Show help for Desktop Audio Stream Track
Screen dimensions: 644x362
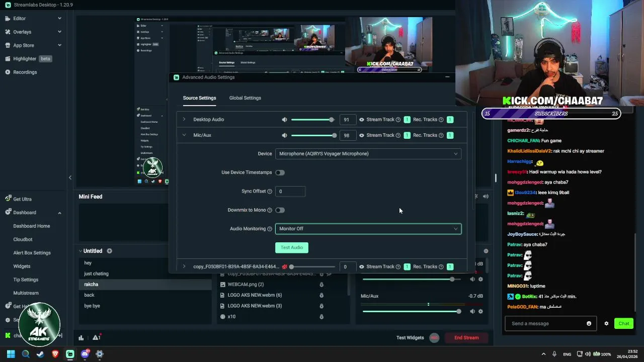pyautogui.click(x=398, y=120)
